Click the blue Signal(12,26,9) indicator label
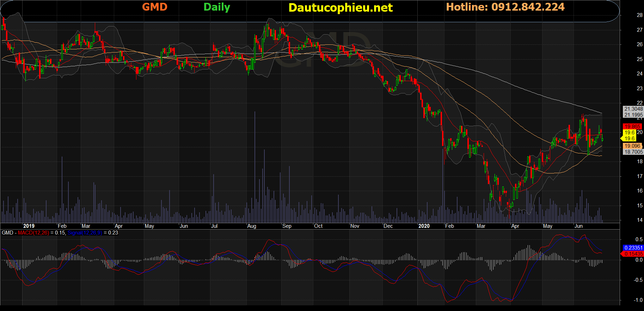This screenshot has width=644, height=311. pyautogui.click(x=85, y=233)
